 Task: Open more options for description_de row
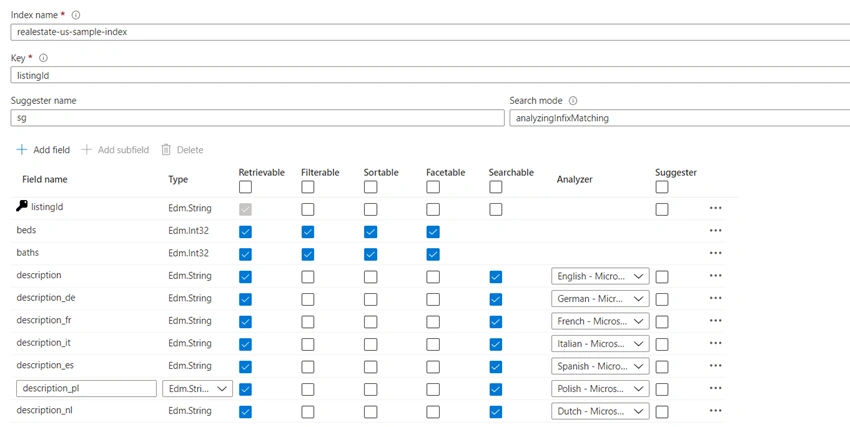coord(716,298)
